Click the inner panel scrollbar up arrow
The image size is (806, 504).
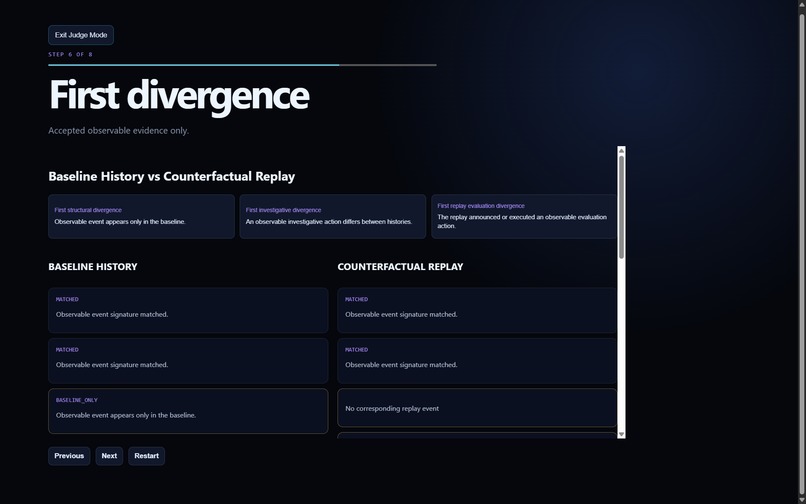[x=621, y=151]
